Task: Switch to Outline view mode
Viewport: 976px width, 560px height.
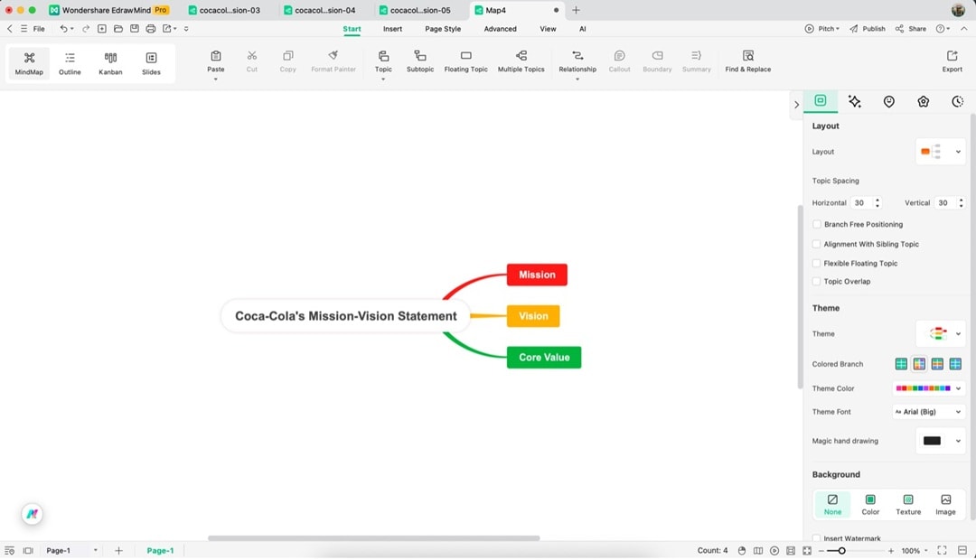Action: click(x=70, y=63)
